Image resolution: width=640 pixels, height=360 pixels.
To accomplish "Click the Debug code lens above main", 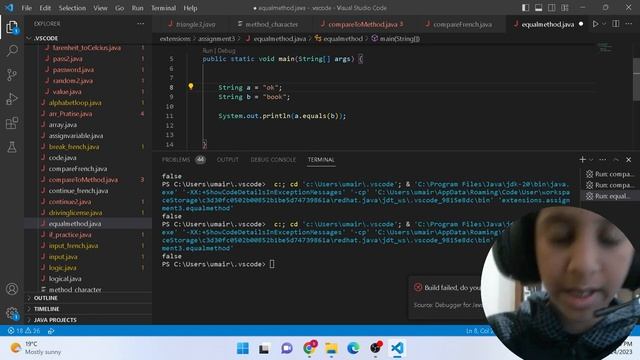I will click(227, 51).
